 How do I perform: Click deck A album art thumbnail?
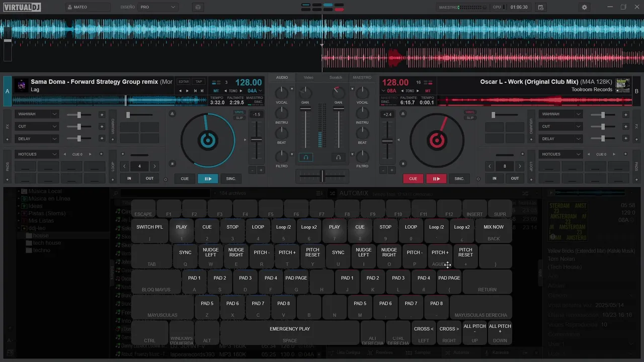pyautogui.click(x=21, y=85)
